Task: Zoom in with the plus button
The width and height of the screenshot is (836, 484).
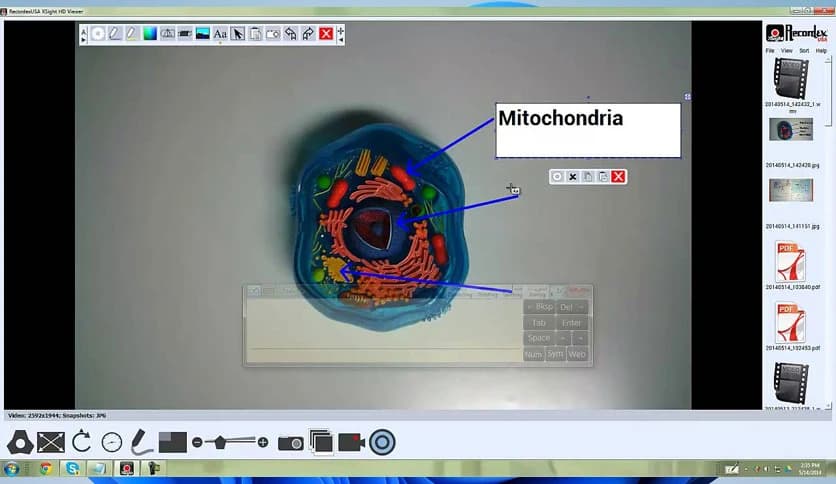Action: pyautogui.click(x=263, y=442)
